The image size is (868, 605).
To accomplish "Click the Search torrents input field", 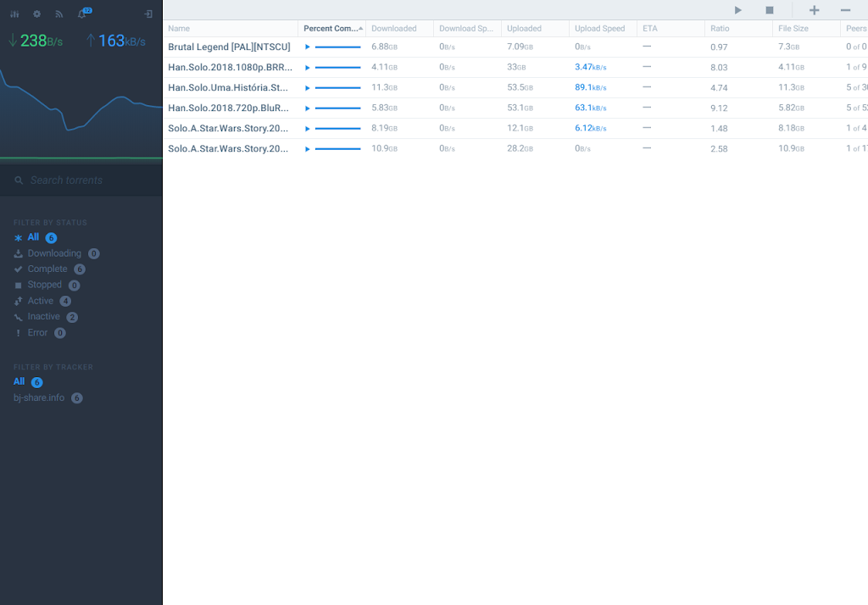I will coord(85,180).
